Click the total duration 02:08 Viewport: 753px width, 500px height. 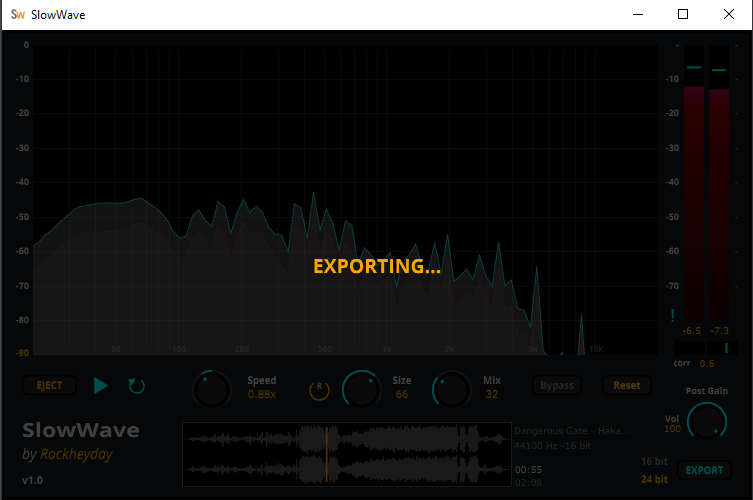[x=528, y=483]
